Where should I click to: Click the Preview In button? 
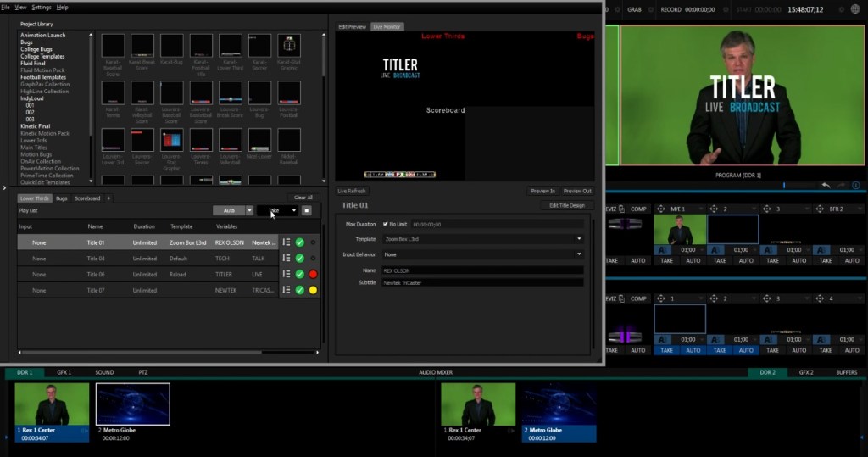point(542,191)
